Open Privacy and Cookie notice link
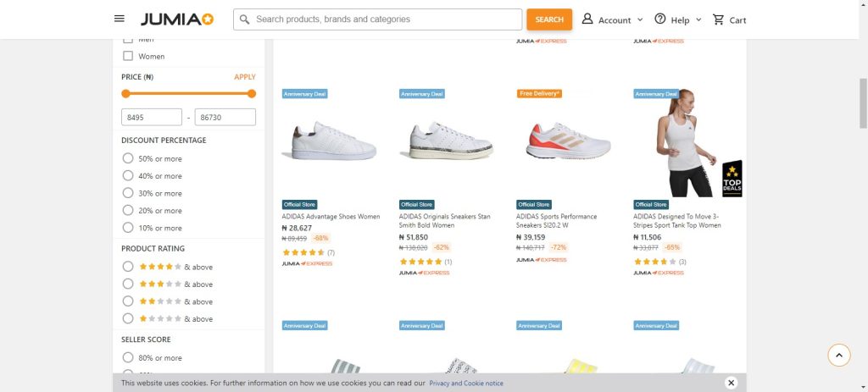The height and width of the screenshot is (392, 868). tap(465, 384)
